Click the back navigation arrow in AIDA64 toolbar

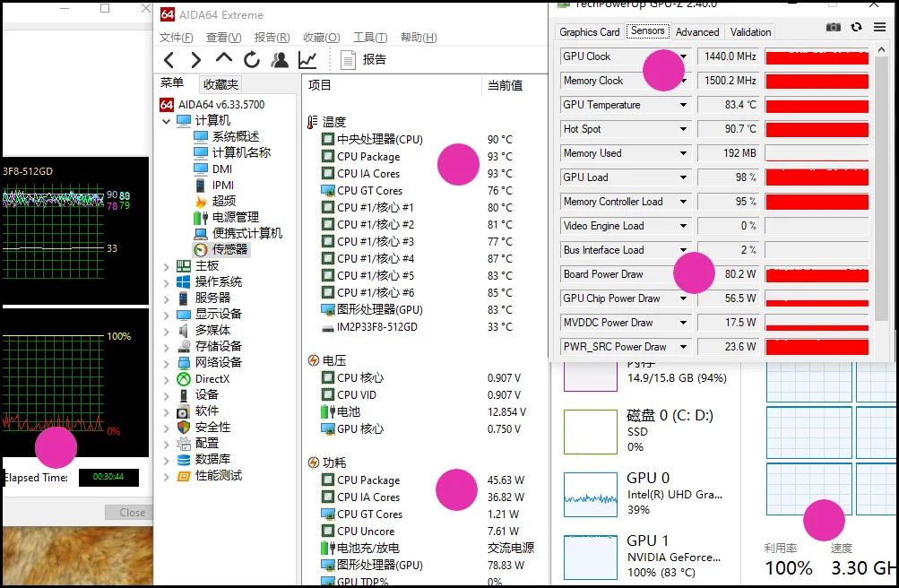(169, 59)
